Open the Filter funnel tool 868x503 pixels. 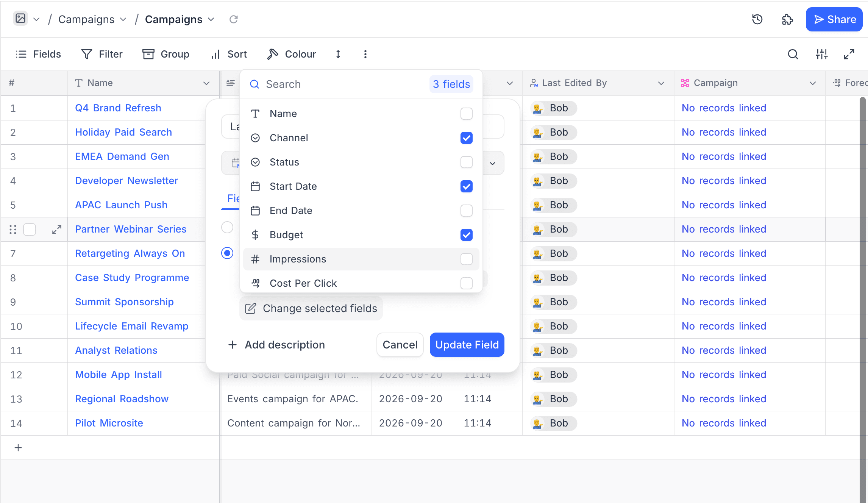point(102,54)
